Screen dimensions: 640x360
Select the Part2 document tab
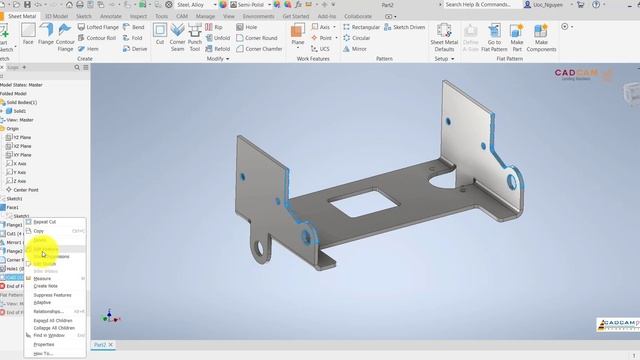(x=99, y=345)
